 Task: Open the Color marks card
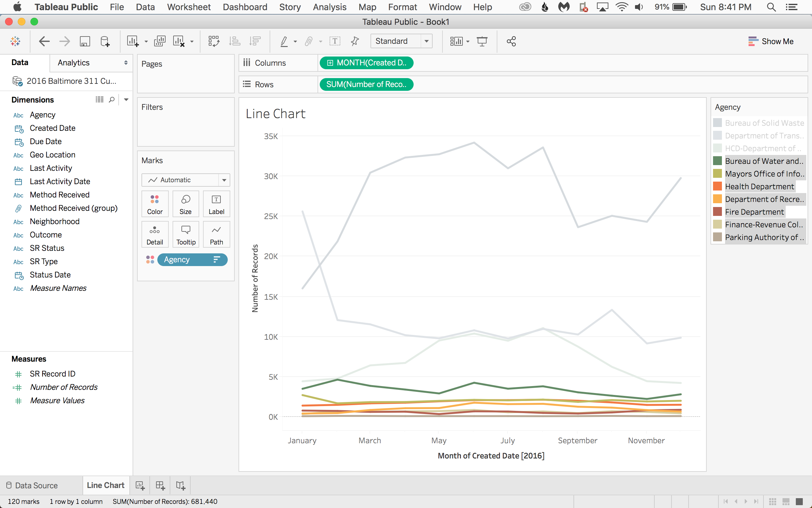155,204
